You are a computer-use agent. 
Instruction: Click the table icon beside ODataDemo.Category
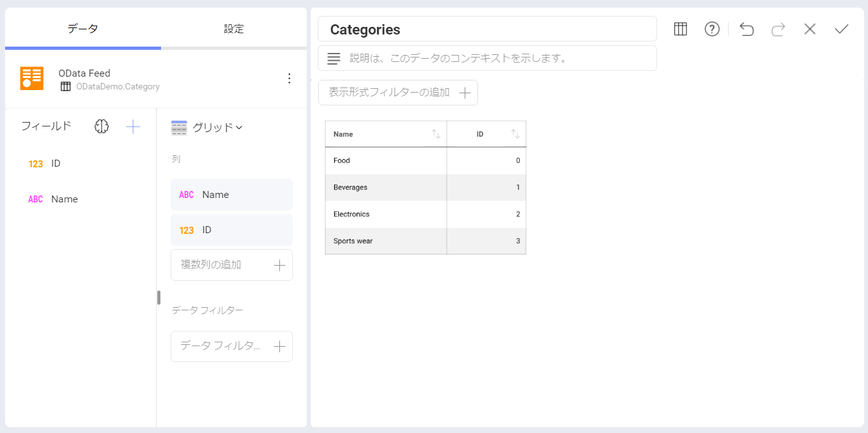pos(65,87)
